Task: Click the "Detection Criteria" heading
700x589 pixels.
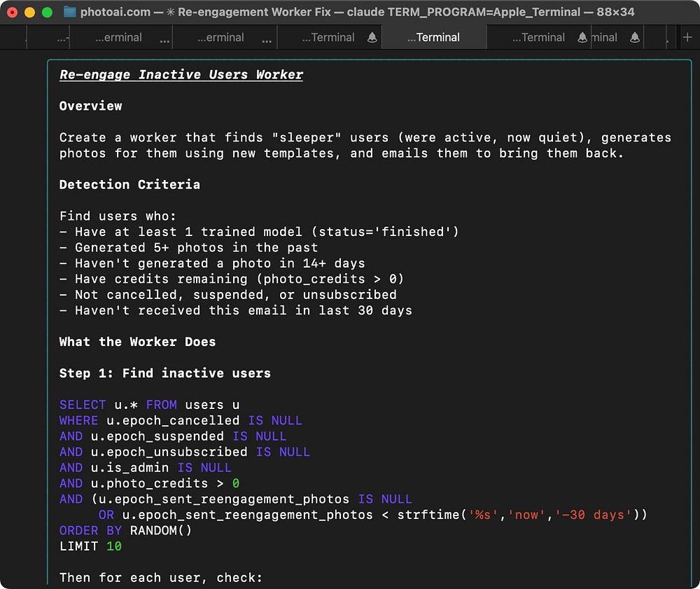Action: tap(129, 184)
